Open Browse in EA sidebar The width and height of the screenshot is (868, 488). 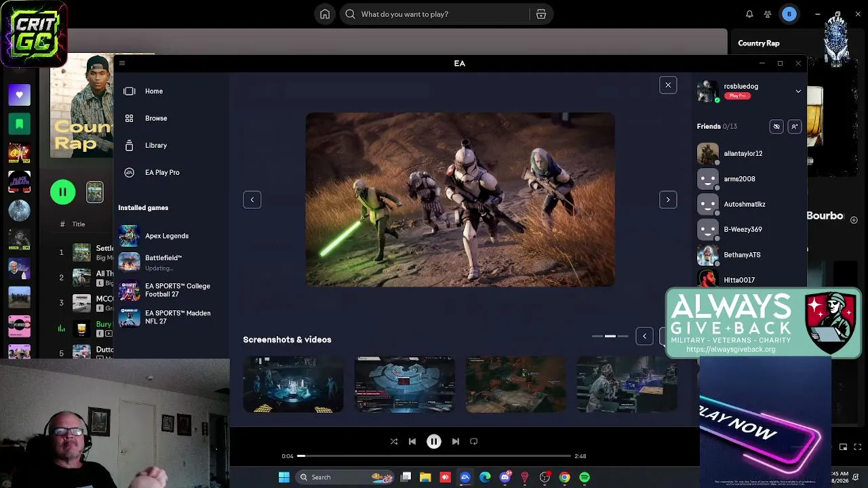point(156,118)
